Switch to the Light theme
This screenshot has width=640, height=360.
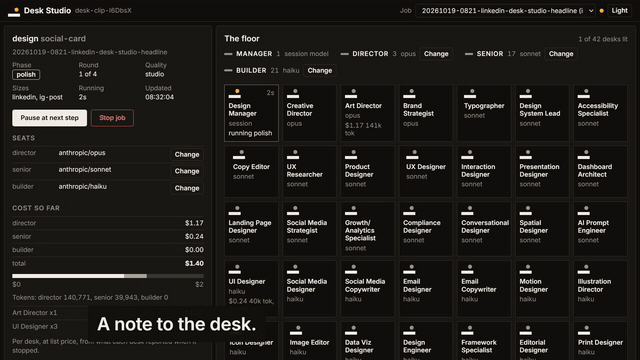click(x=619, y=11)
